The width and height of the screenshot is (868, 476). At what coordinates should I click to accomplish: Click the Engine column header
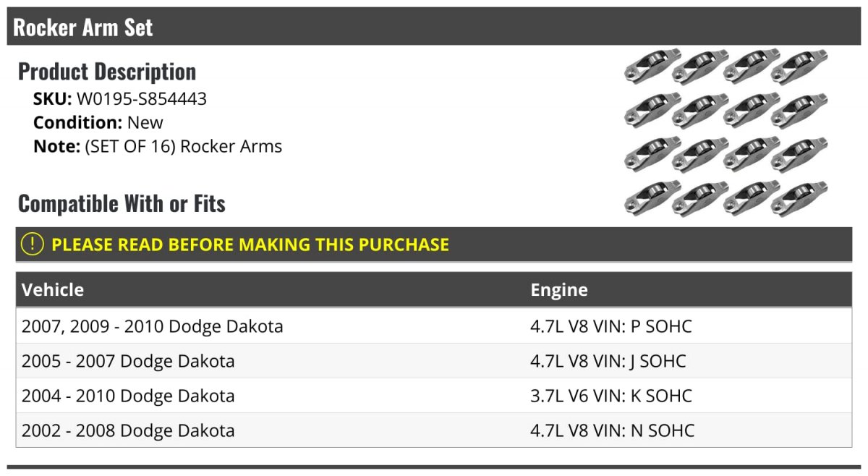(x=559, y=290)
